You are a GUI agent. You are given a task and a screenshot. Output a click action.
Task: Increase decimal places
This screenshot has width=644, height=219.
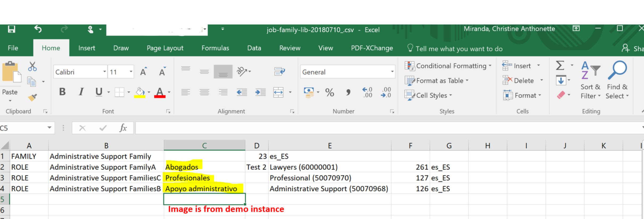367,92
